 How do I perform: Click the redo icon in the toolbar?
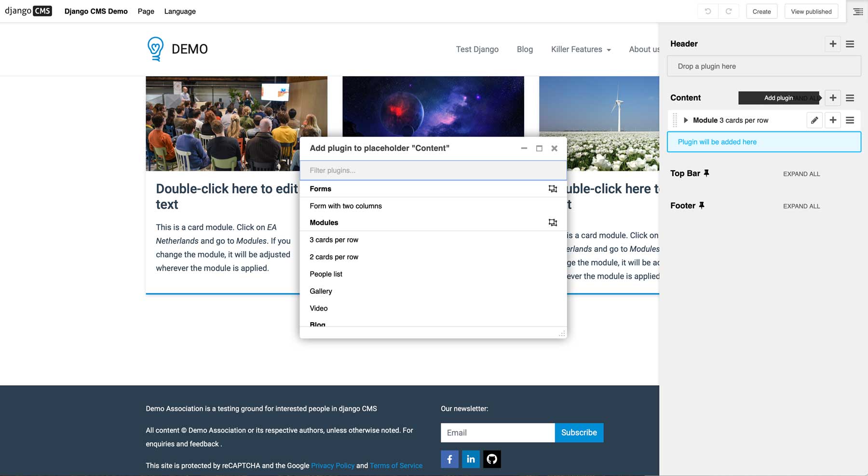point(729,11)
